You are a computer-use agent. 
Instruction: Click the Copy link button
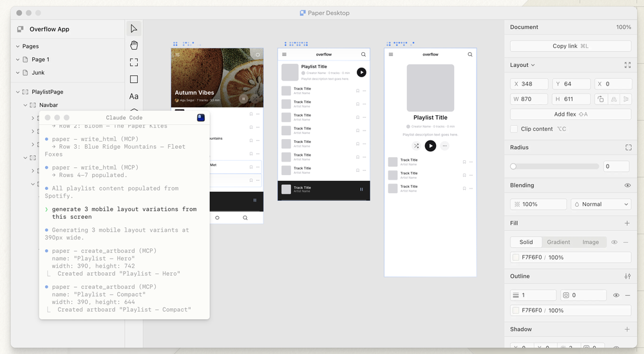tap(571, 46)
